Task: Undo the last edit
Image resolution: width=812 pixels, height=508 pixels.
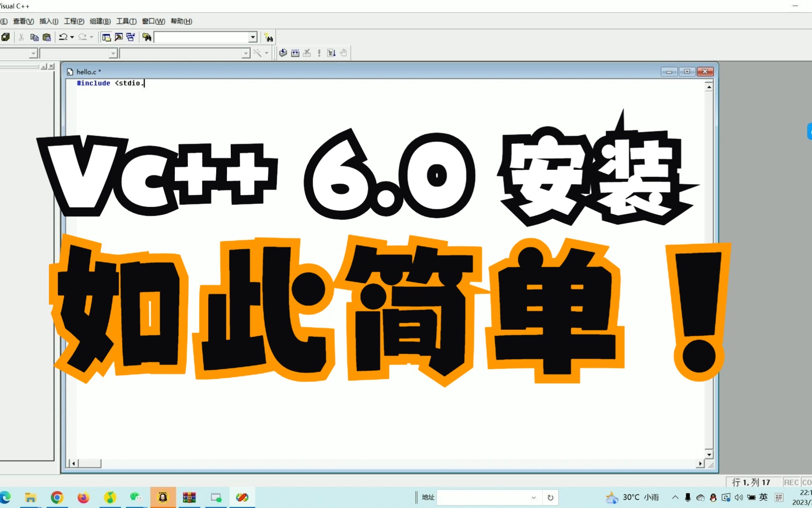Action: click(62, 37)
